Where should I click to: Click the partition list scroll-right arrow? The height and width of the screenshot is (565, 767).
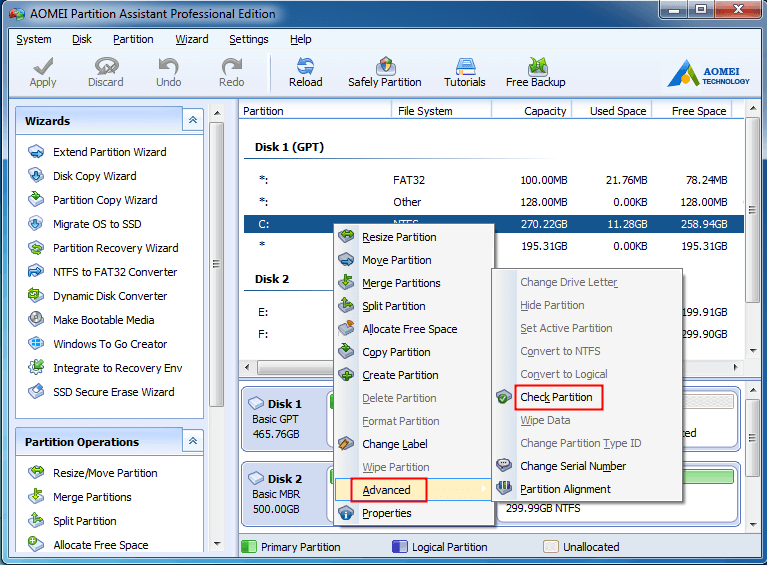[x=735, y=367]
